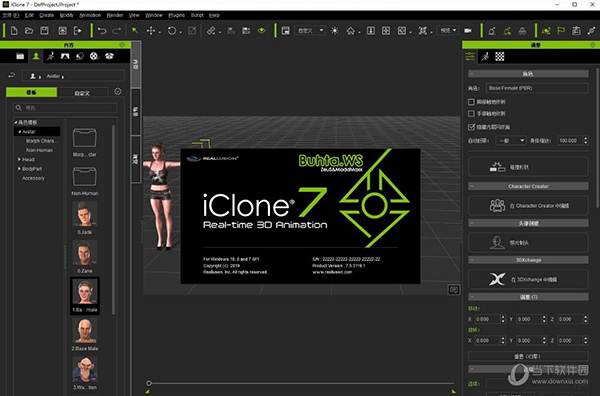Screen dimensions: 600x396
Task: Click the back arrow beside the Avatar breadcrumb
Action: click(x=11, y=75)
